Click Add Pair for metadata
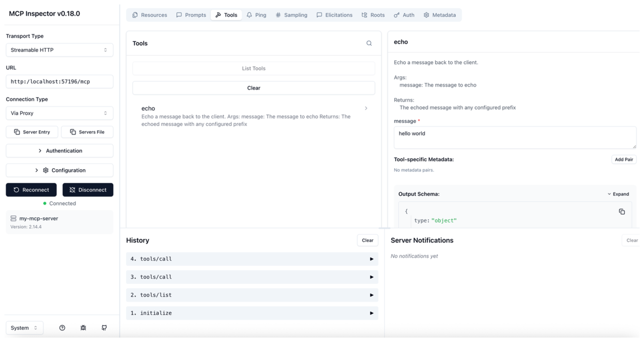This screenshot has height=342, width=644. 623,160
